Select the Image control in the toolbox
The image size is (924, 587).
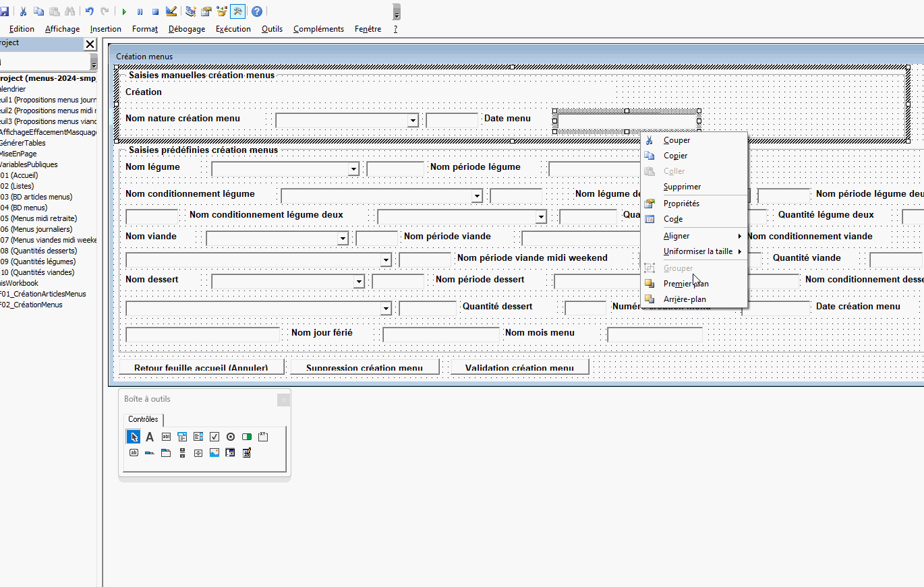coord(214,453)
